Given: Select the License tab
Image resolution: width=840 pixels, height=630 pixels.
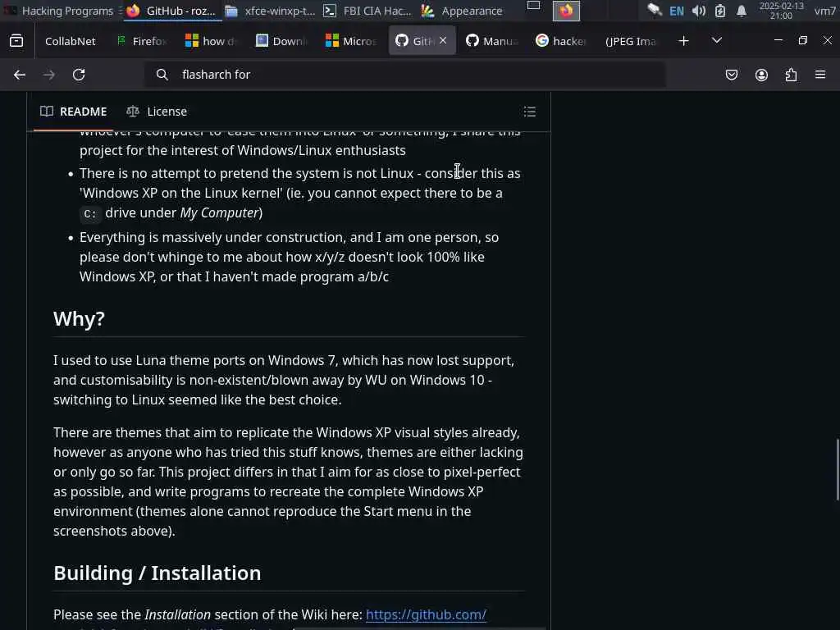Looking at the screenshot, I should [157, 112].
